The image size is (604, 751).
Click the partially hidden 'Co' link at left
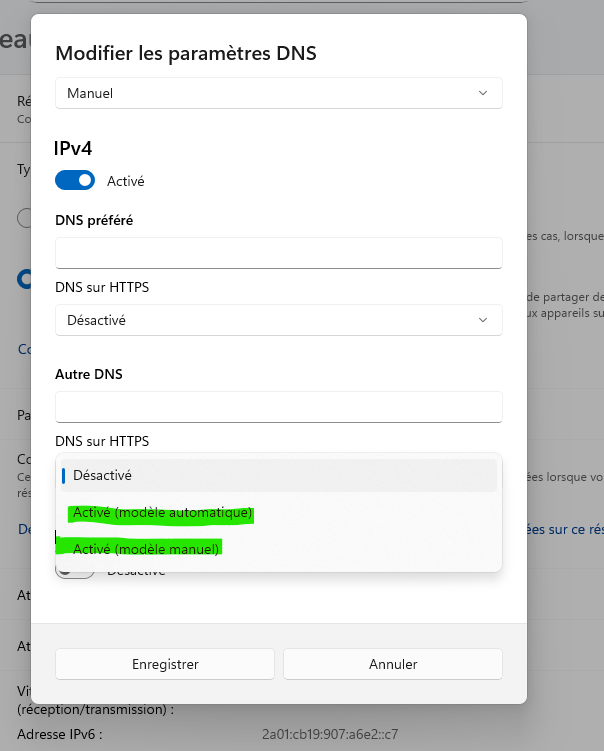[24, 350]
